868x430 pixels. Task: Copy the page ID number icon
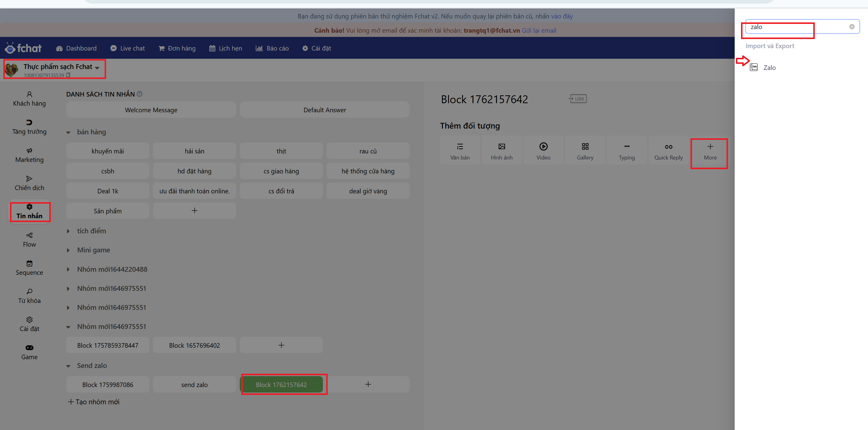[68, 75]
